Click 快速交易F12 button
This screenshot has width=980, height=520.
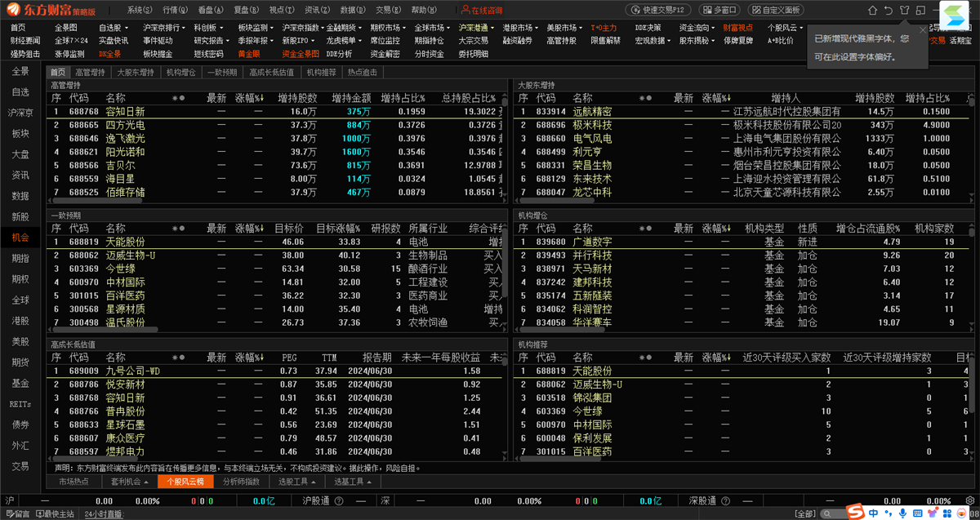pos(660,10)
